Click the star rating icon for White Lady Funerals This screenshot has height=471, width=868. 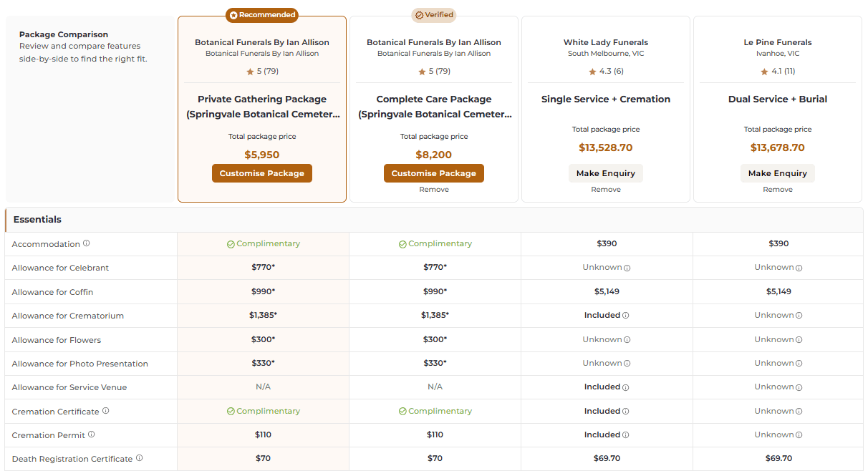tap(592, 72)
